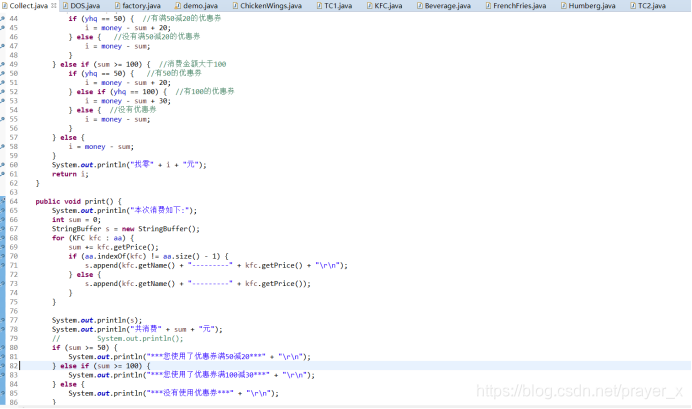Image resolution: width=692 pixels, height=409 pixels.
Task: Switch to the DOS.java tab
Action: pos(82,6)
